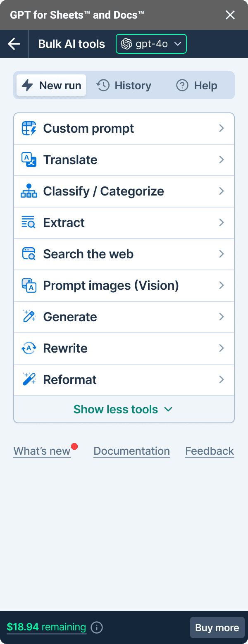Open the gpt-4o model dropdown
Viewport: 248px width, 644px height.
151,44
